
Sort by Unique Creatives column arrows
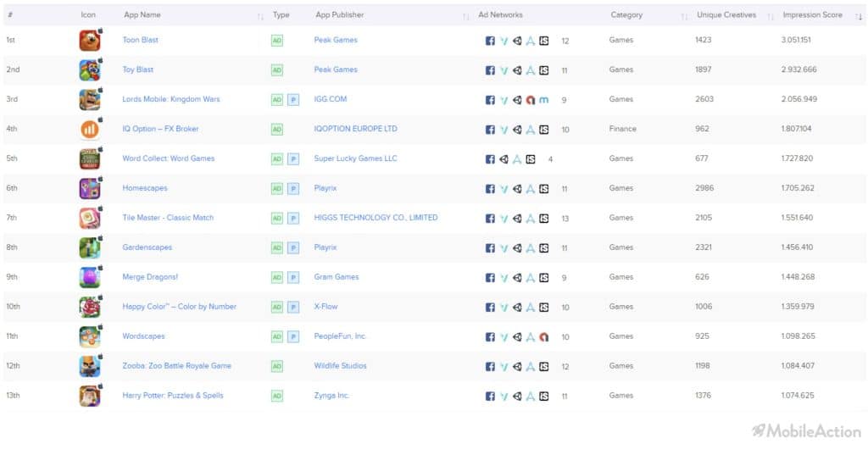coord(771,16)
